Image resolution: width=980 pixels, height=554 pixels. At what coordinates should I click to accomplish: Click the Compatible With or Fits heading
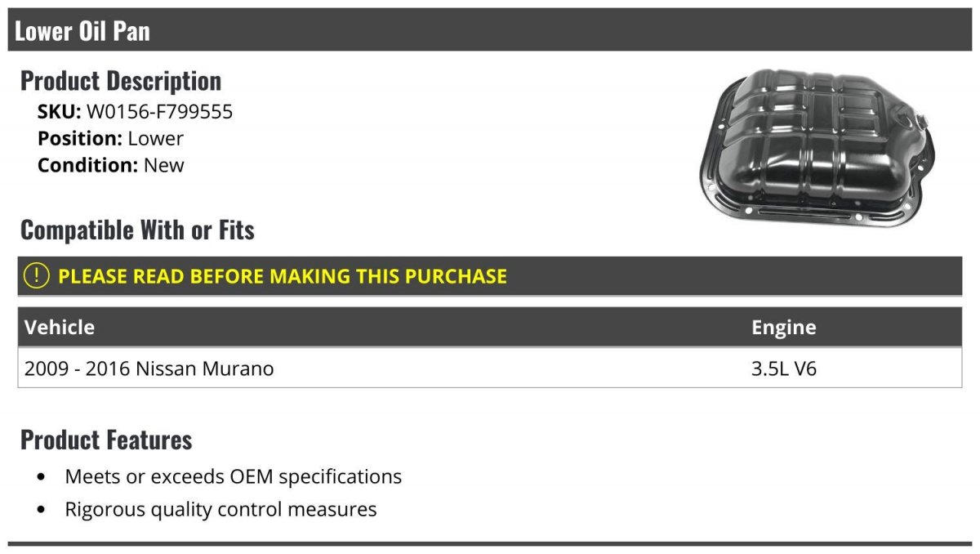pyautogui.click(x=137, y=230)
